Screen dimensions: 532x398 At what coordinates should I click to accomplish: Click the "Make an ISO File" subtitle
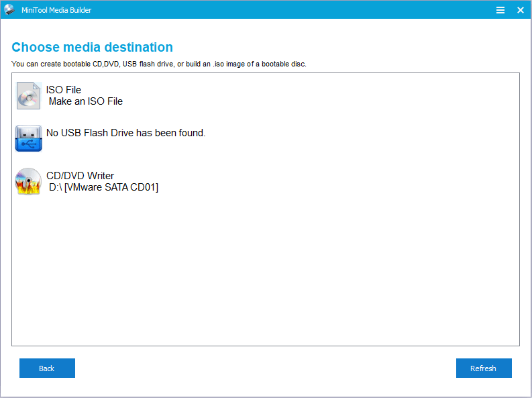coord(85,101)
